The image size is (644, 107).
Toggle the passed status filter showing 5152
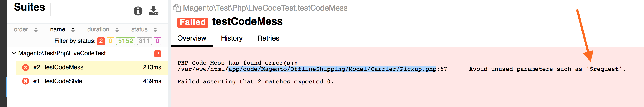click(125, 41)
